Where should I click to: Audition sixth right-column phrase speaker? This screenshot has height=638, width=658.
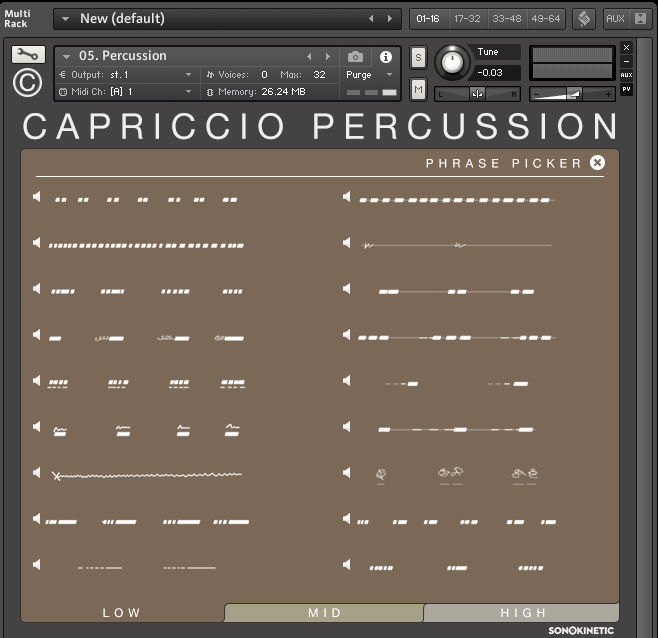pyautogui.click(x=347, y=427)
